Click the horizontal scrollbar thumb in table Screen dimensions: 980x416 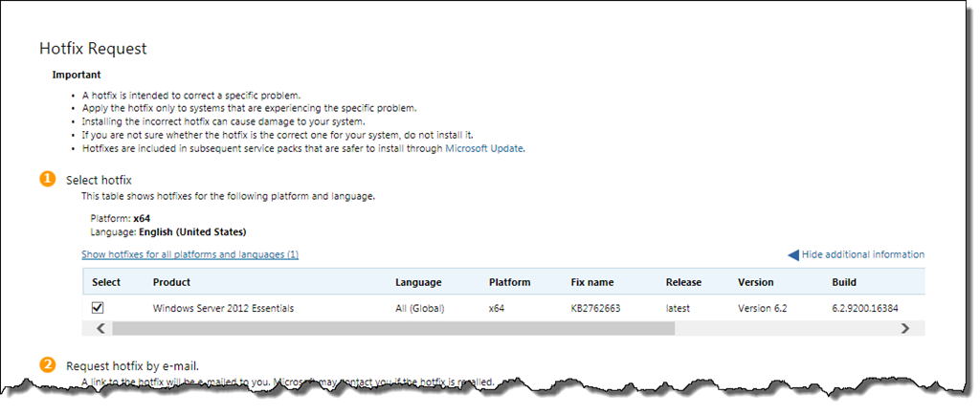tap(393, 329)
